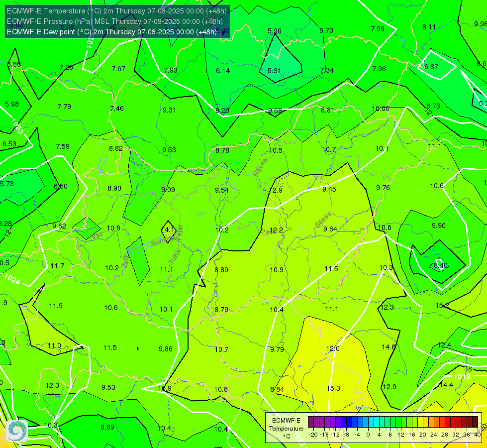Click the 9.62 temperature value
The image size is (487, 448).
click(x=59, y=226)
